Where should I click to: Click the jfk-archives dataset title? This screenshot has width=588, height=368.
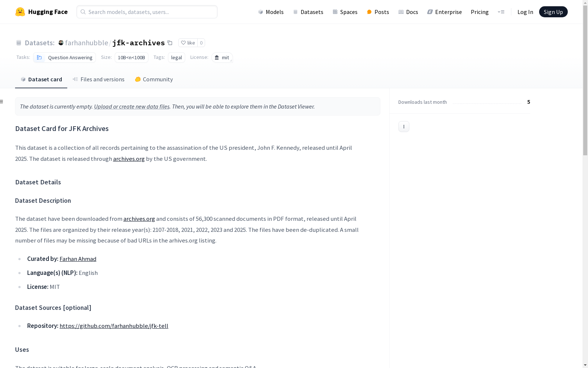click(x=139, y=43)
